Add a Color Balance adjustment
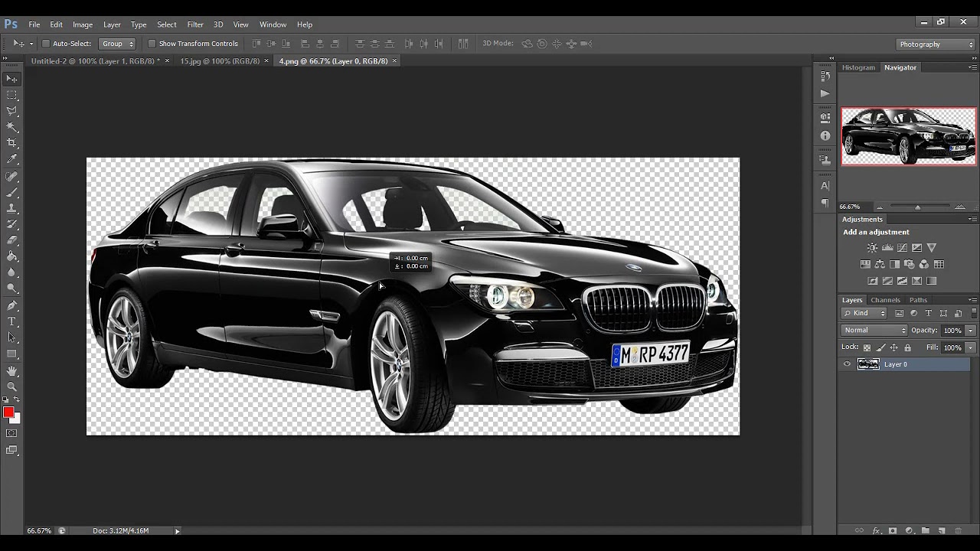Image resolution: width=980 pixels, height=551 pixels. (x=880, y=264)
